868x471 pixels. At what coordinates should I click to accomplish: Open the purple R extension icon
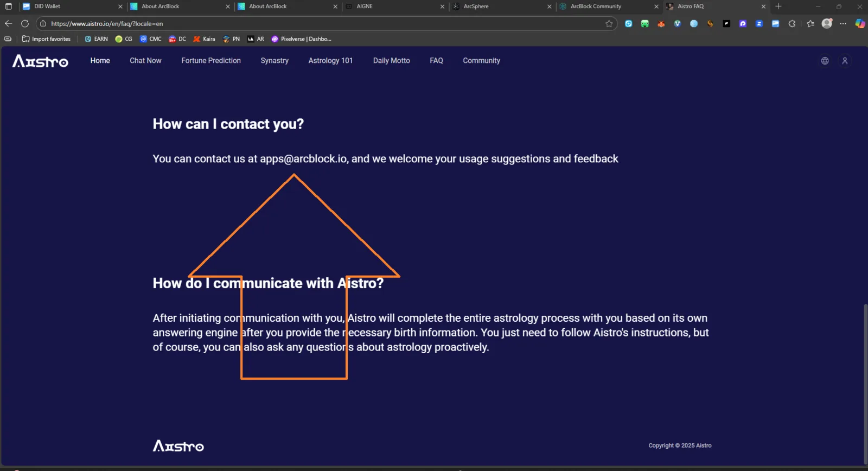coord(743,23)
